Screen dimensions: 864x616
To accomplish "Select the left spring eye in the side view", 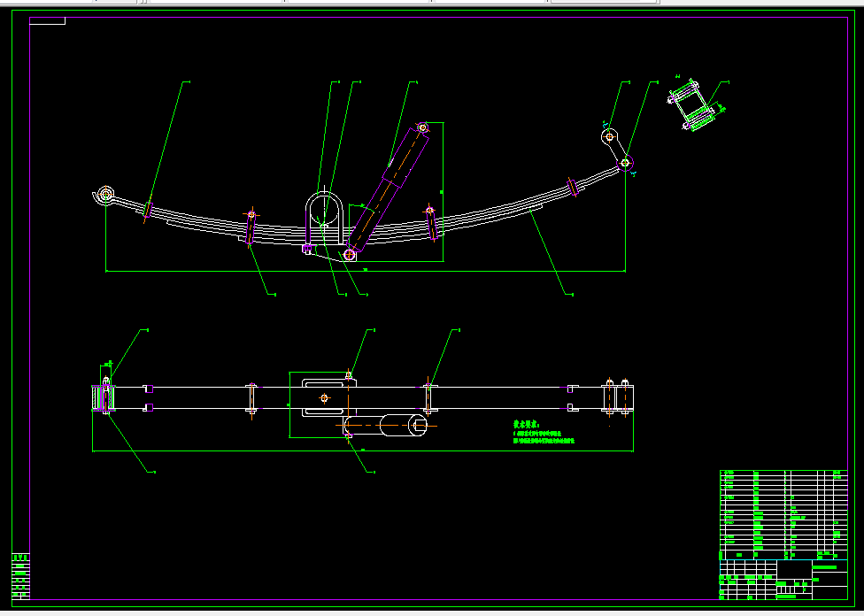I will 106,194.
